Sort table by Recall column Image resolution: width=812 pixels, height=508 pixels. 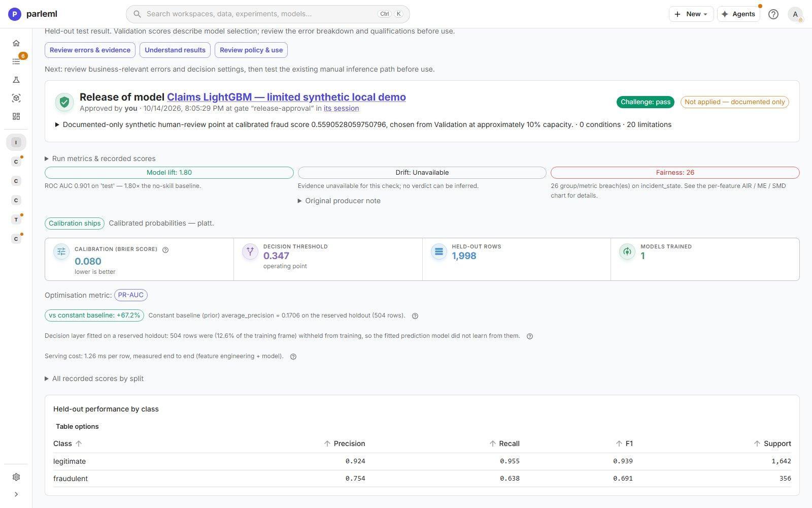pyautogui.click(x=504, y=443)
